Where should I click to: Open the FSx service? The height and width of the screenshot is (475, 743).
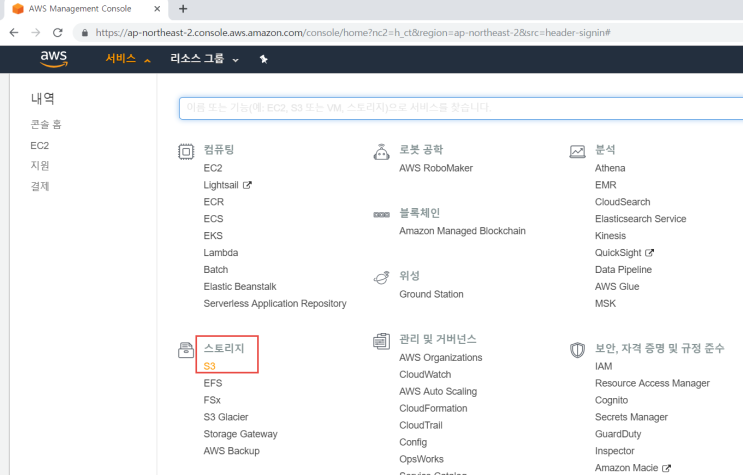tap(212, 400)
